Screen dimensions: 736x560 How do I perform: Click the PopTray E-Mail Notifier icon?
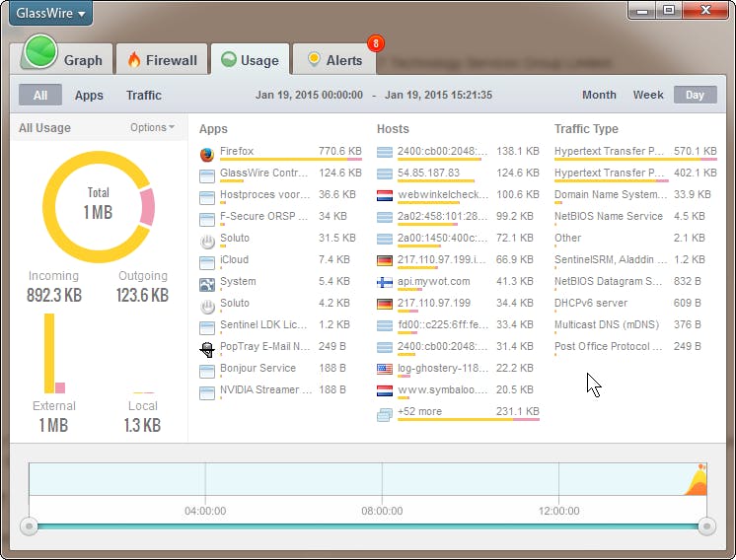(x=207, y=349)
